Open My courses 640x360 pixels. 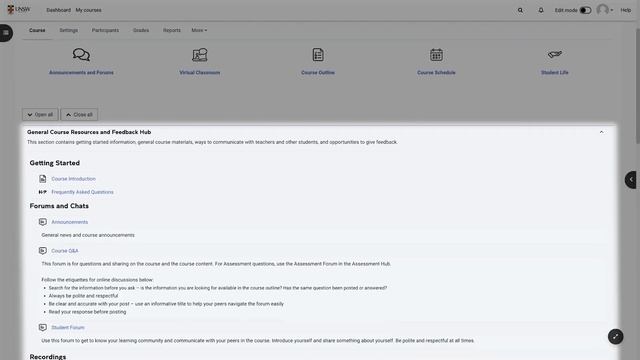89,10
